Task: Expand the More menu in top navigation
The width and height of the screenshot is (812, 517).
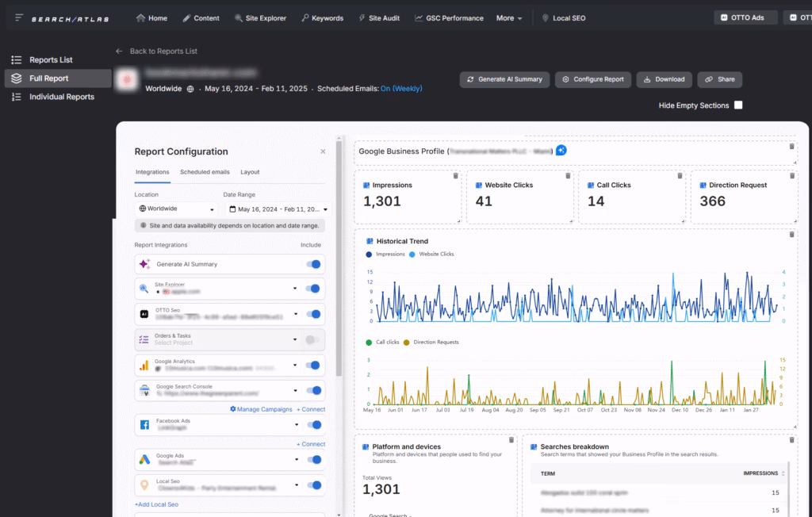Action: coord(509,18)
